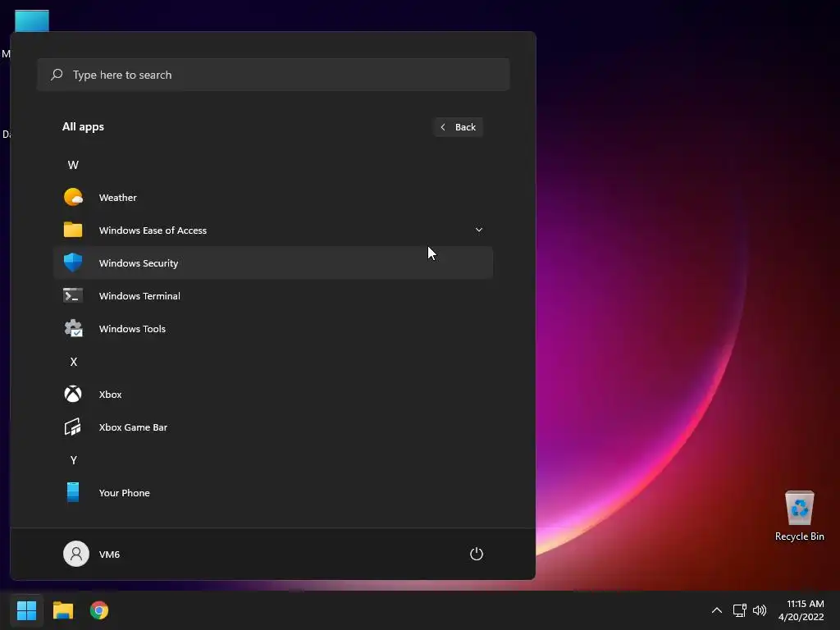This screenshot has height=630, width=840.
Task: Click the Xbox Game Bar label
Action: pyautogui.click(x=133, y=427)
